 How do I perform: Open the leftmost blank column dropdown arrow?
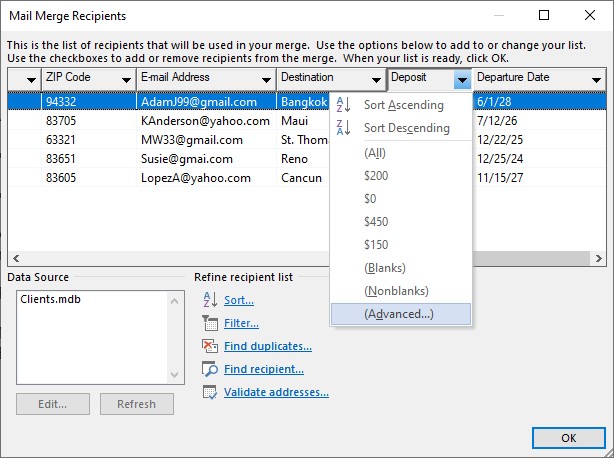31,80
